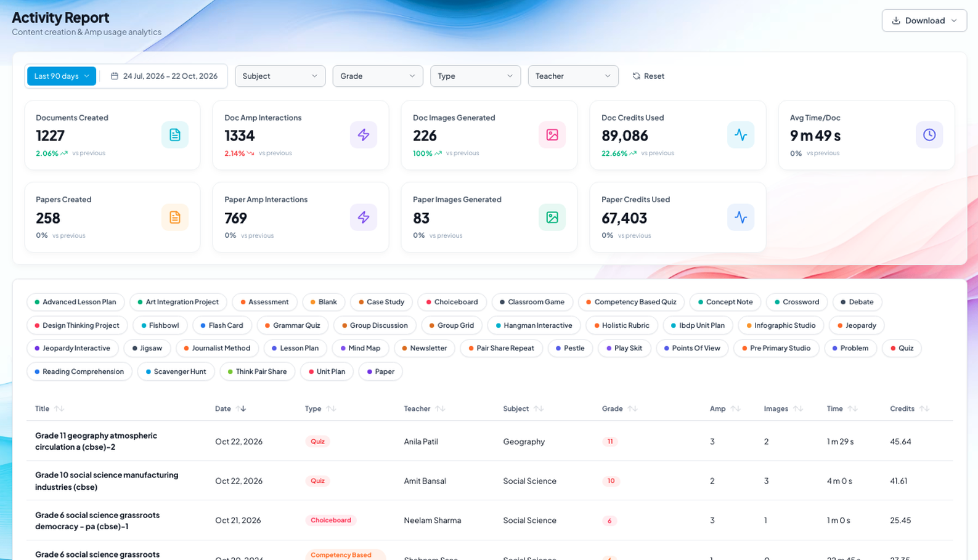Open the Grade 11 geography atmospheric circulation row

[x=489, y=441]
